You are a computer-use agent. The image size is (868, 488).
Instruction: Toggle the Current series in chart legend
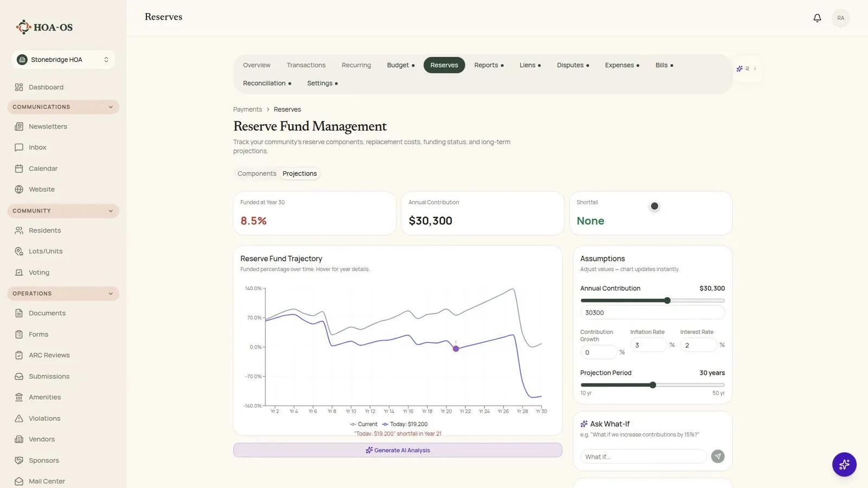[363, 425]
